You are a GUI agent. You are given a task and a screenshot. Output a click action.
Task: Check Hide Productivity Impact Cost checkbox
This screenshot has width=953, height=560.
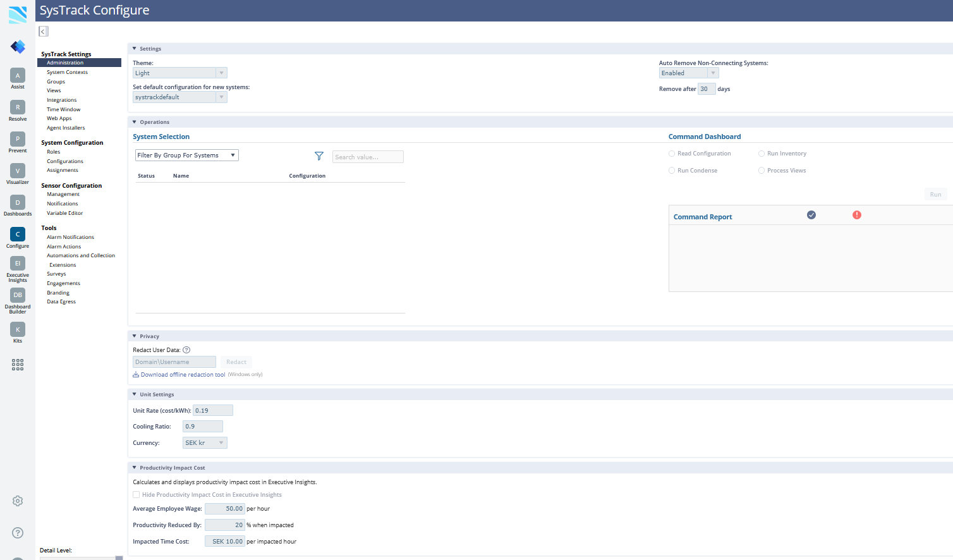tap(137, 495)
